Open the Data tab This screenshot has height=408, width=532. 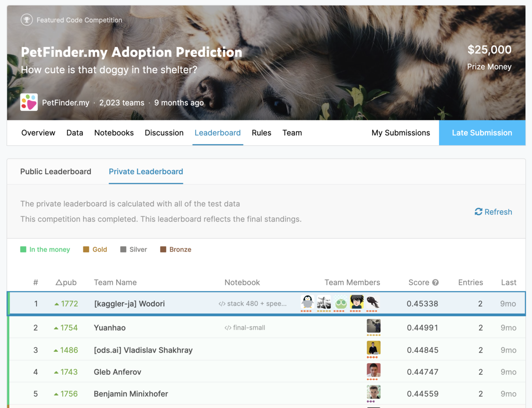(75, 133)
